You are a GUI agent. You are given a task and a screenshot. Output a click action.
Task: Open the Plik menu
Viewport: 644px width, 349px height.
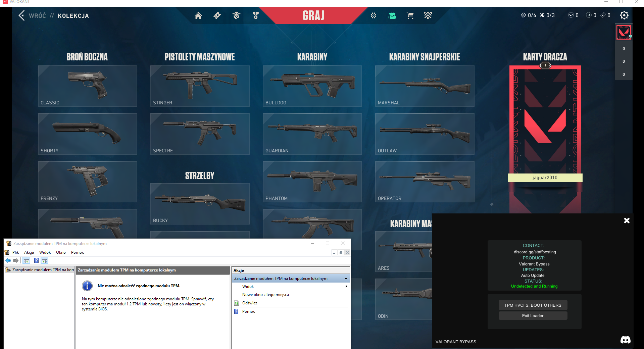[15, 252]
